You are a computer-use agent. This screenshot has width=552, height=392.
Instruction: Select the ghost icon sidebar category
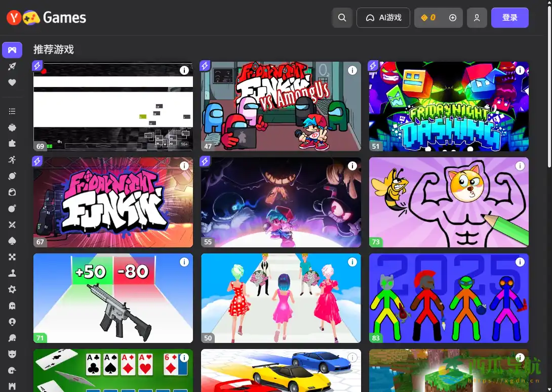(x=12, y=306)
